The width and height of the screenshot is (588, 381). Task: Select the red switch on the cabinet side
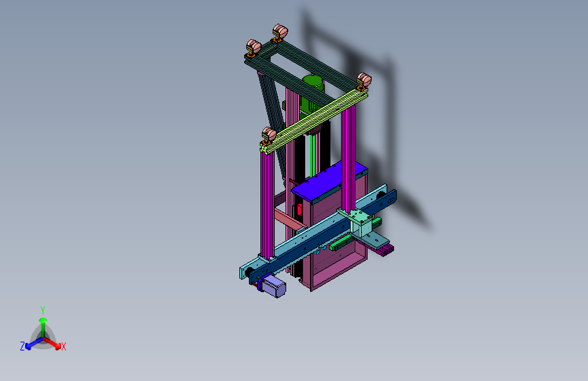(x=299, y=210)
